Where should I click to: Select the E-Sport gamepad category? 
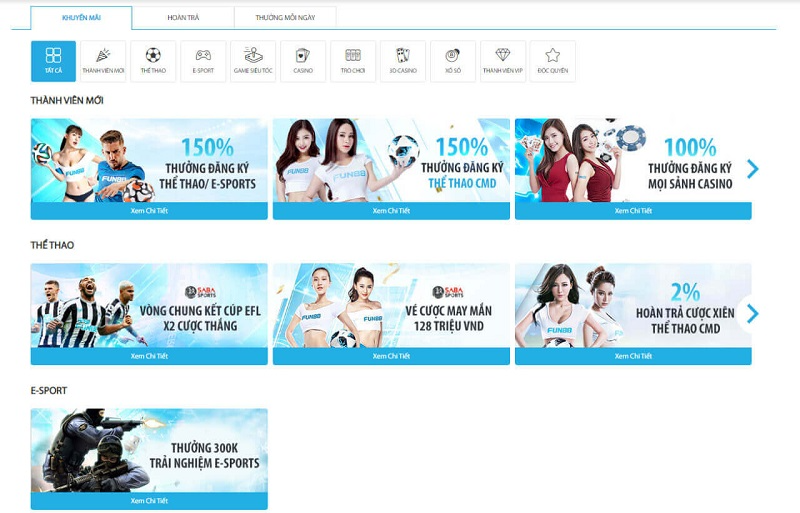tap(203, 61)
